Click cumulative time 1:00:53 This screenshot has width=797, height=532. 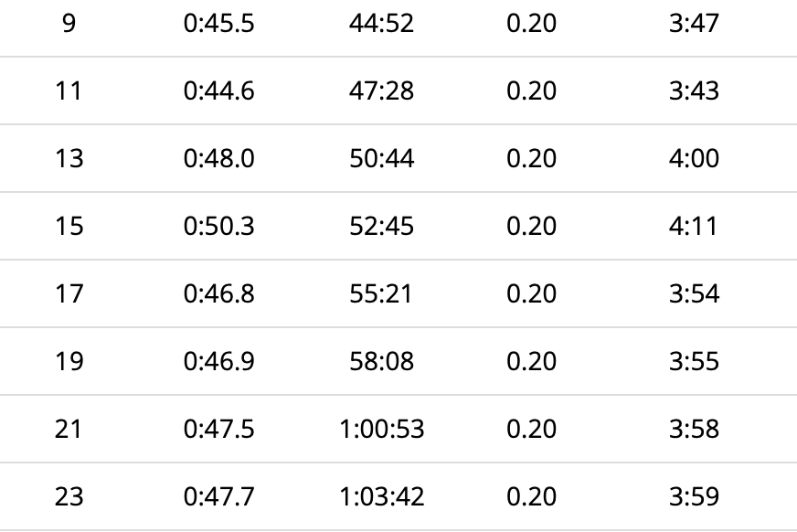tap(382, 429)
